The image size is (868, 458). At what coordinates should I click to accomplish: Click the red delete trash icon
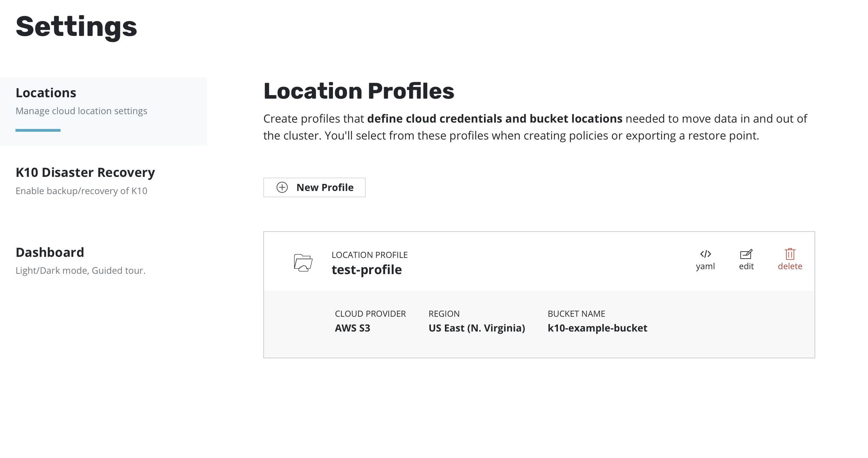[790, 254]
